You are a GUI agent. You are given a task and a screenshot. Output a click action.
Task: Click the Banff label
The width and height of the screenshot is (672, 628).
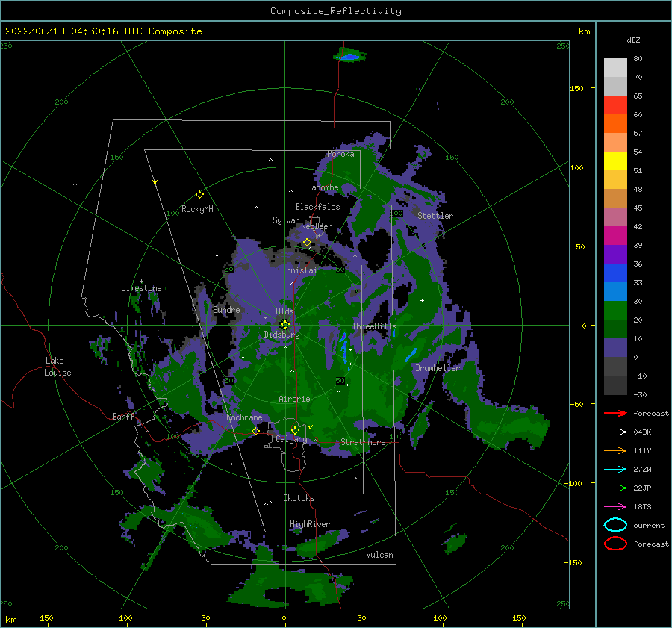pos(123,416)
